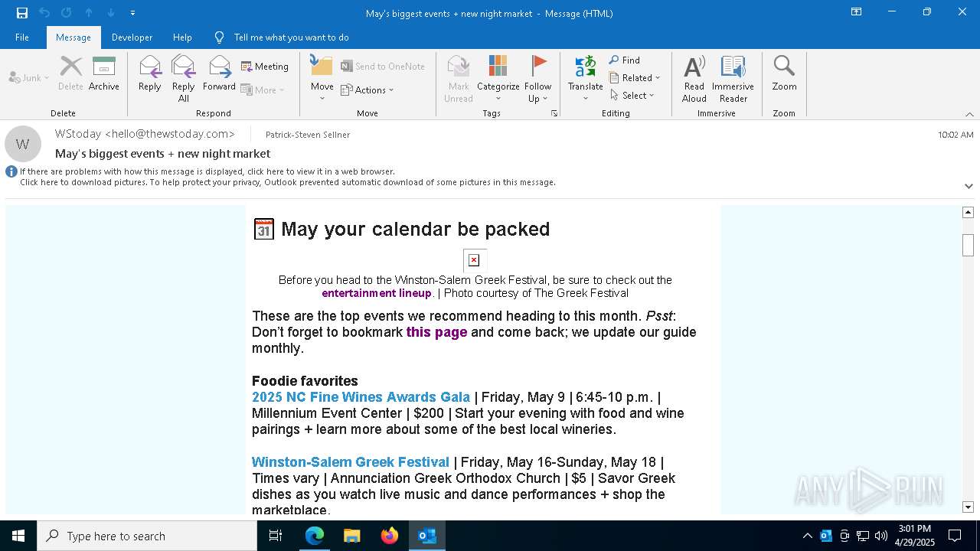Click the scrollbar down arrow
This screenshot has width=980, height=551.
coord(968,507)
